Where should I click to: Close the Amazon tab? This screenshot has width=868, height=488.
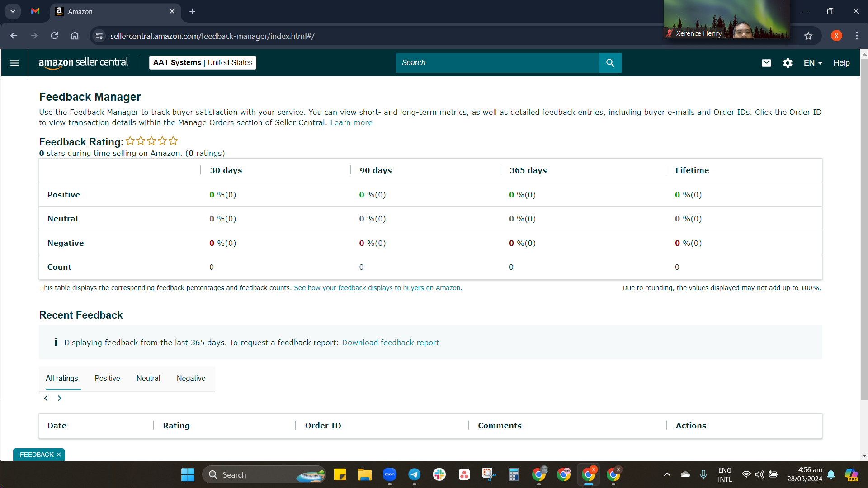coord(172,11)
